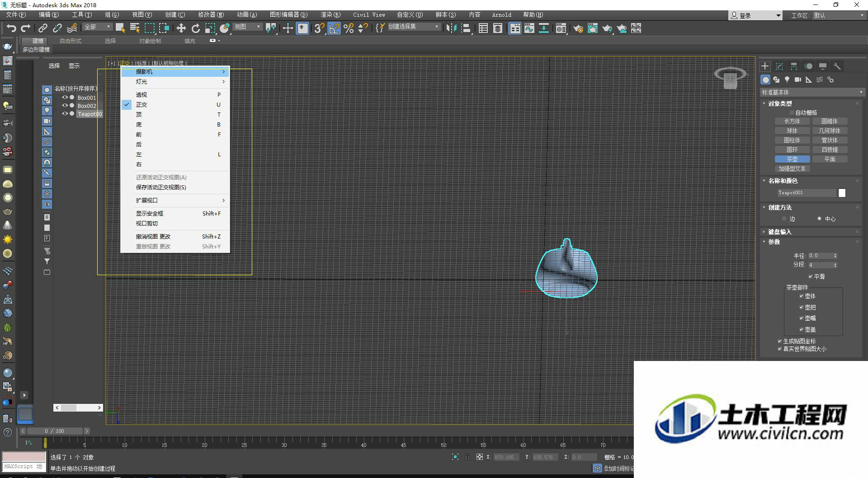Open the 全部 selection filter dropdown
This screenshot has width=868, height=478.
pos(97,27)
